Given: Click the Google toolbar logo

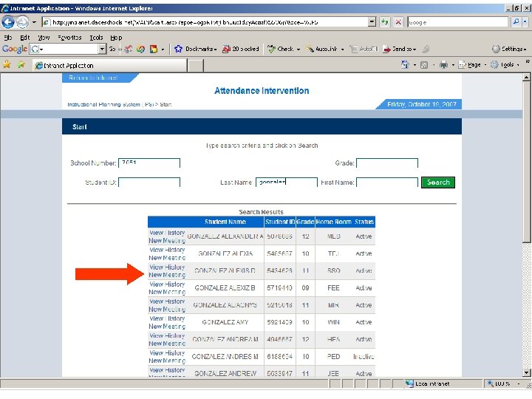Looking at the screenshot, I should coord(15,49).
